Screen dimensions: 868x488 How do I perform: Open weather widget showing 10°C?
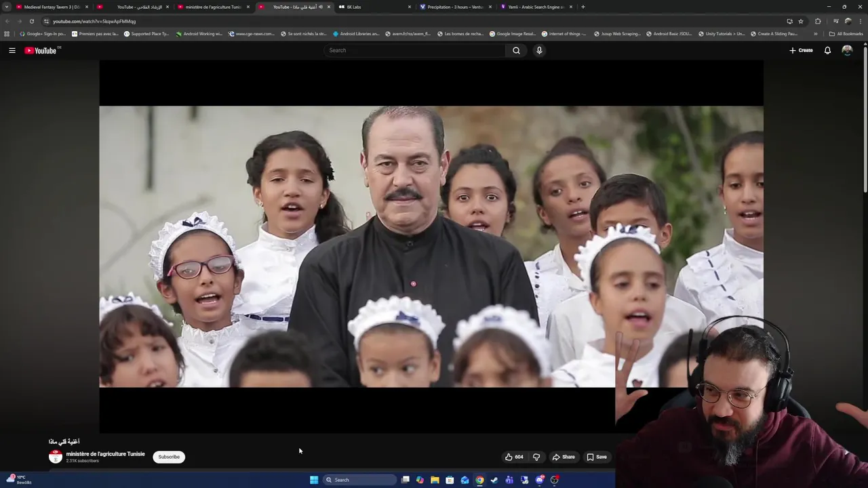pyautogui.click(x=19, y=480)
